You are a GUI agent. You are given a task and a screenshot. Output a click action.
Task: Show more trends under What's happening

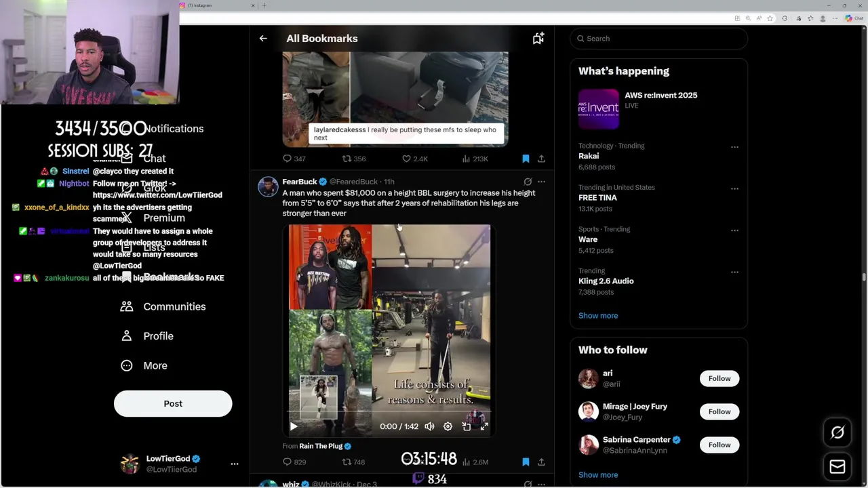[598, 316]
